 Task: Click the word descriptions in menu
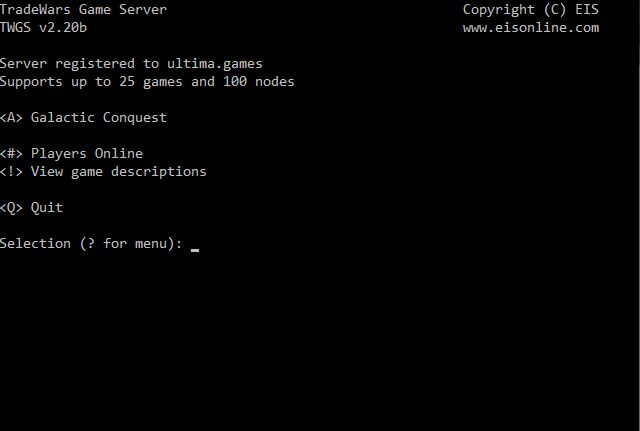(159, 172)
